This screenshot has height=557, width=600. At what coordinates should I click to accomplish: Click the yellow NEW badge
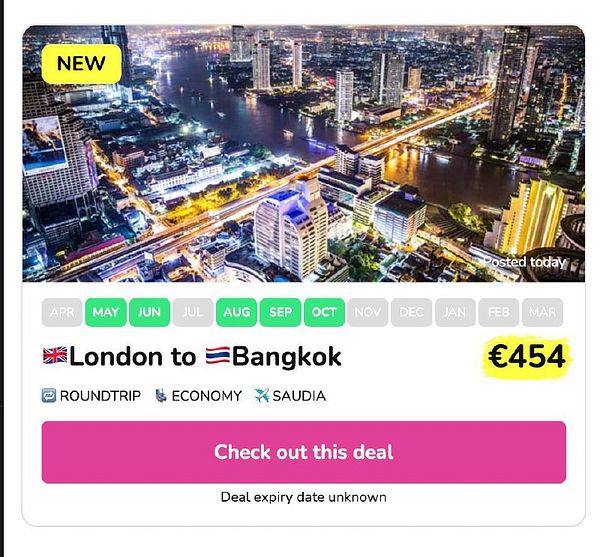click(x=82, y=64)
